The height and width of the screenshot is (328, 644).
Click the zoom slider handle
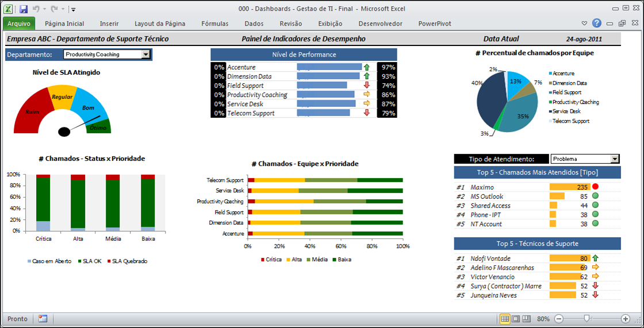pos(588,319)
